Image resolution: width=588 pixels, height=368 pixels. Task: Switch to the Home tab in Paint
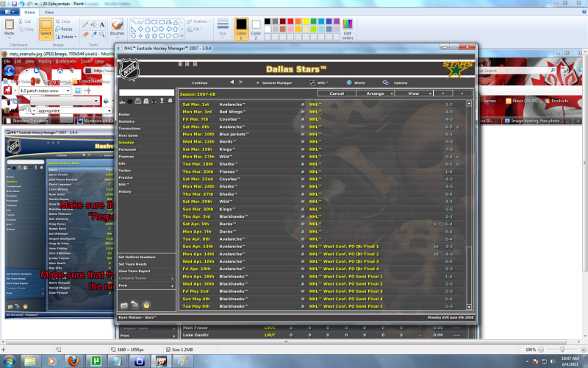[29, 12]
